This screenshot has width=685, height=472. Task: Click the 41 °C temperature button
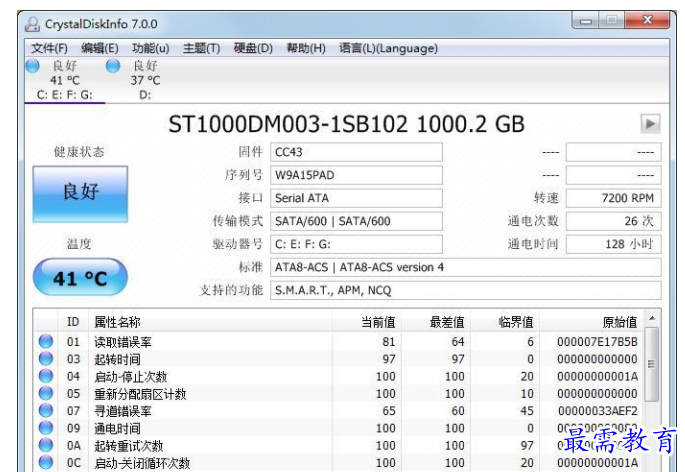tap(80, 278)
